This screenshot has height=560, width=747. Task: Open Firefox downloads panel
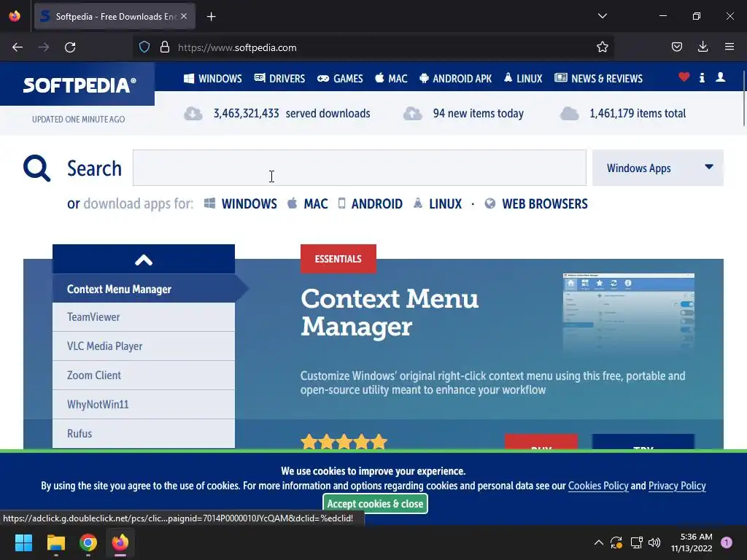click(x=703, y=47)
